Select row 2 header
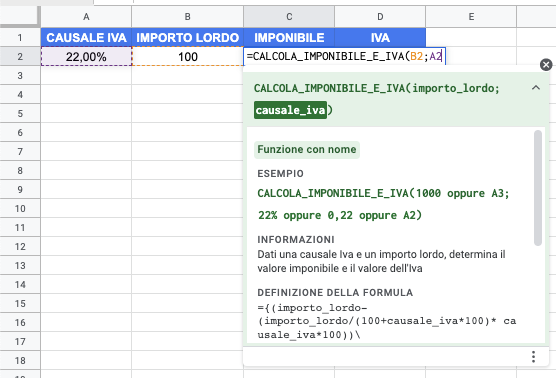Viewport: 556px width, 378px height. click(20, 56)
